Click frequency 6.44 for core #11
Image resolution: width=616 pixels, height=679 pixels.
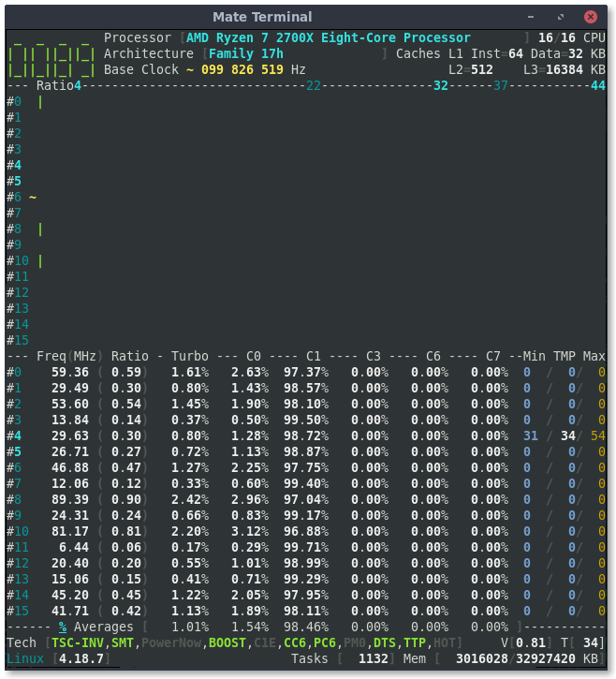tap(74, 547)
